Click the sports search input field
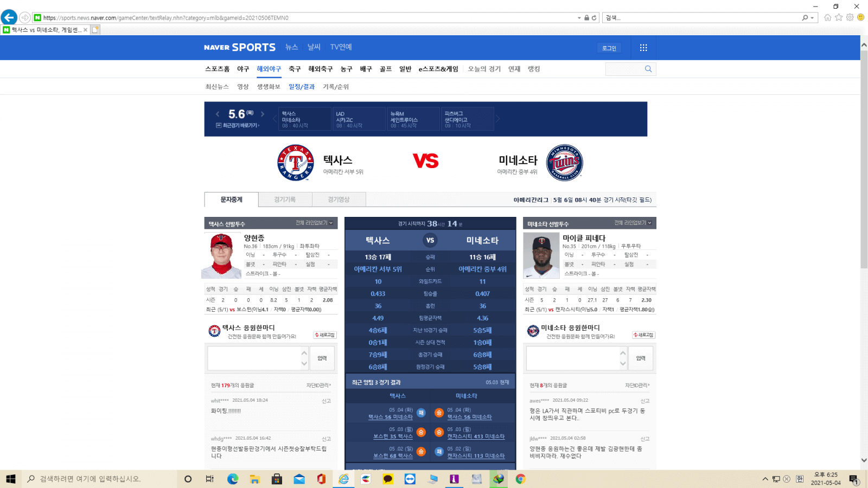Viewport: 868px width, 488px height. (624, 69)
